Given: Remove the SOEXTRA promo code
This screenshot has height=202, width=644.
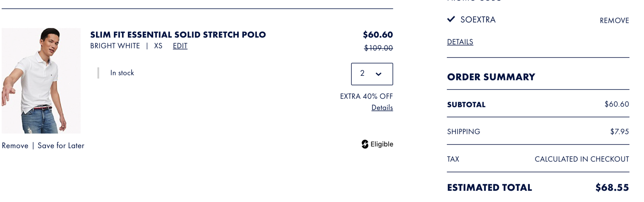Looking at the screenshot, I should [x=614, y=20].
